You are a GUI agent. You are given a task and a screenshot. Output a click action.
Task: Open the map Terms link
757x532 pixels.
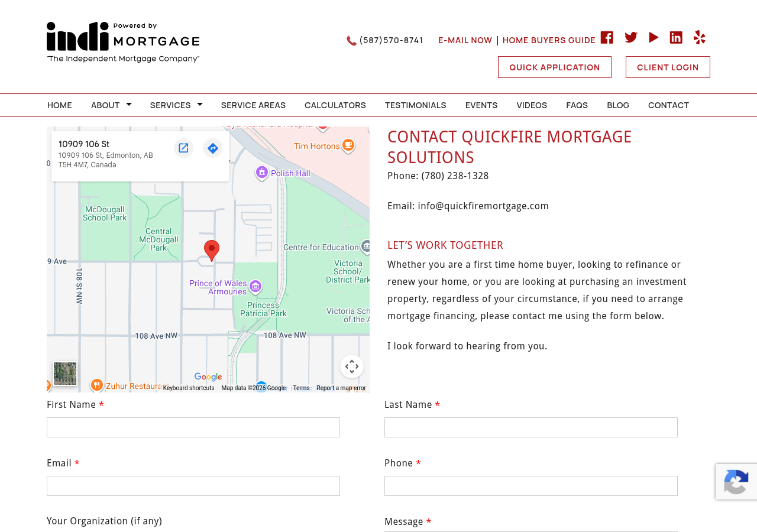(301, 388)
